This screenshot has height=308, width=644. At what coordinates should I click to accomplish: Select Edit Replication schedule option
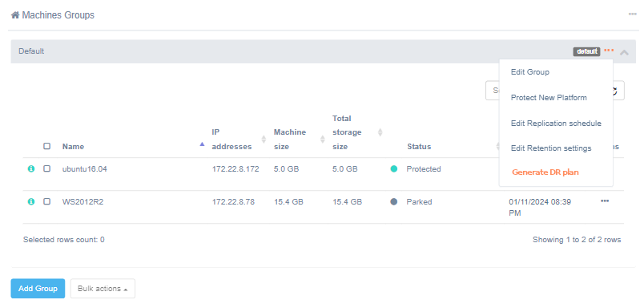click(556, 124)
